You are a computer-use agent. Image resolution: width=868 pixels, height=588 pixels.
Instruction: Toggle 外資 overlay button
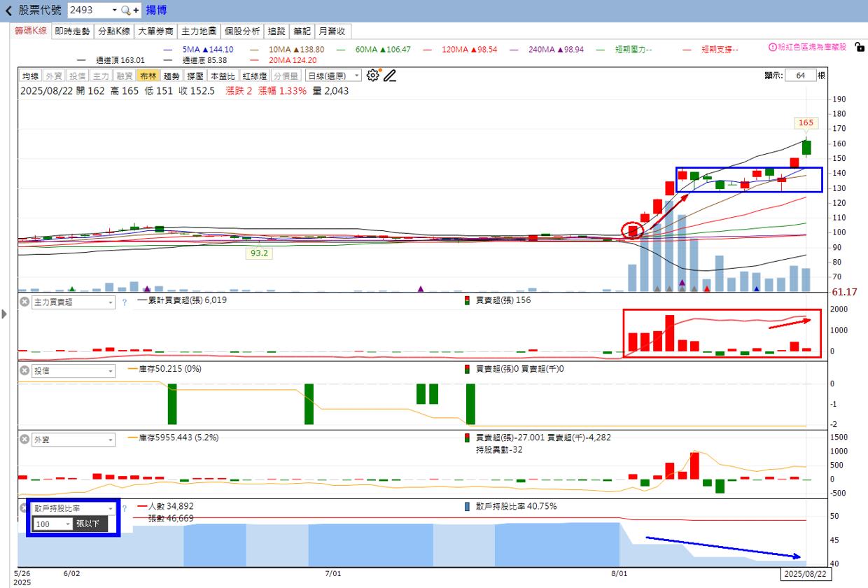click(54, 76)
